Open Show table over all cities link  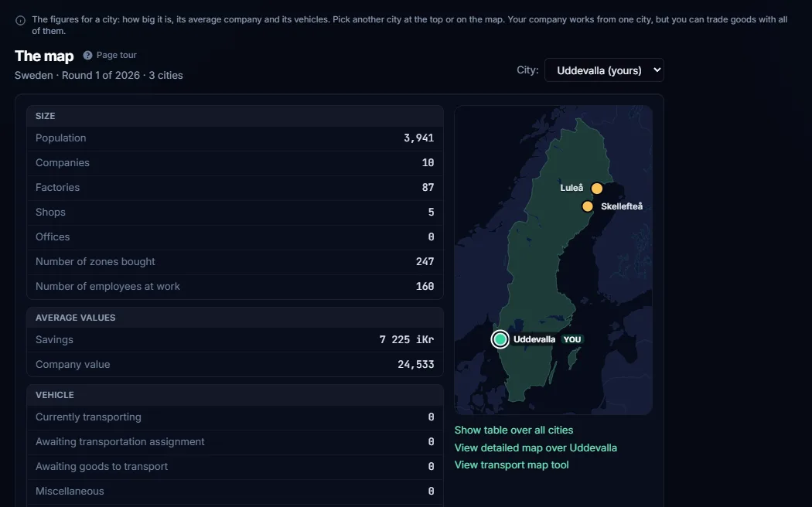[x=513, y=430]
